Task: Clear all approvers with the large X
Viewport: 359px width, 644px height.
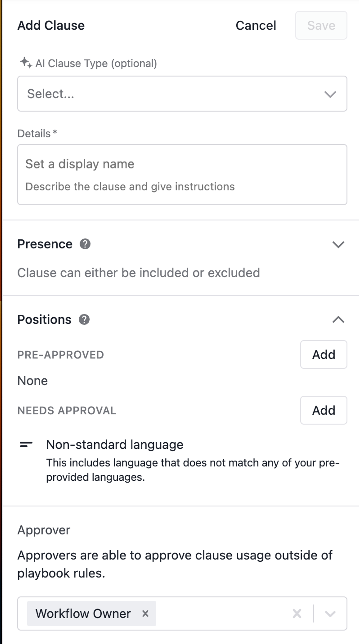Action: tap(297, 613)
